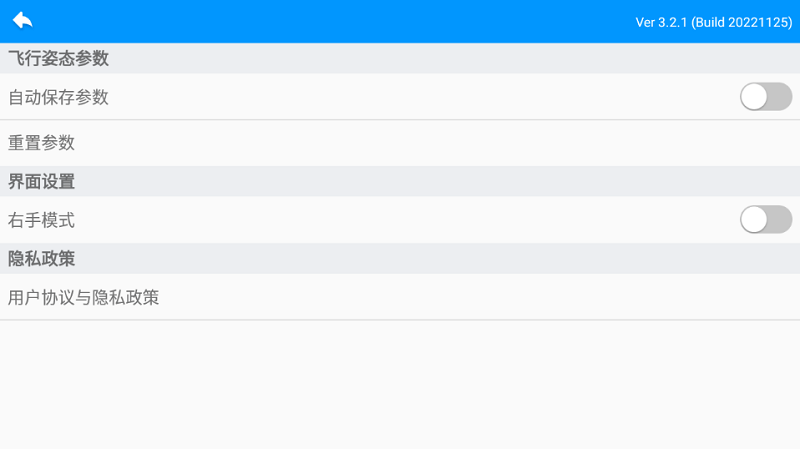Turn on auto-save parameters toggle

[x=765, y=97]
